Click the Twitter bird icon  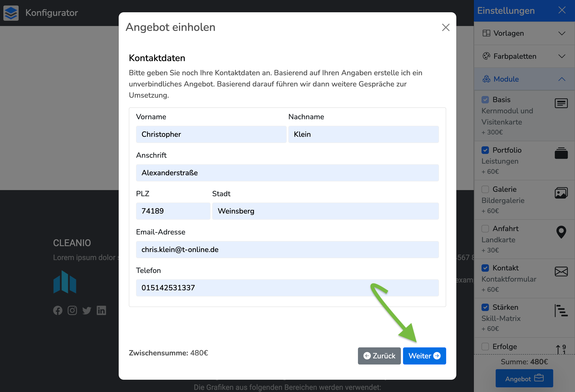pos(87,310)
